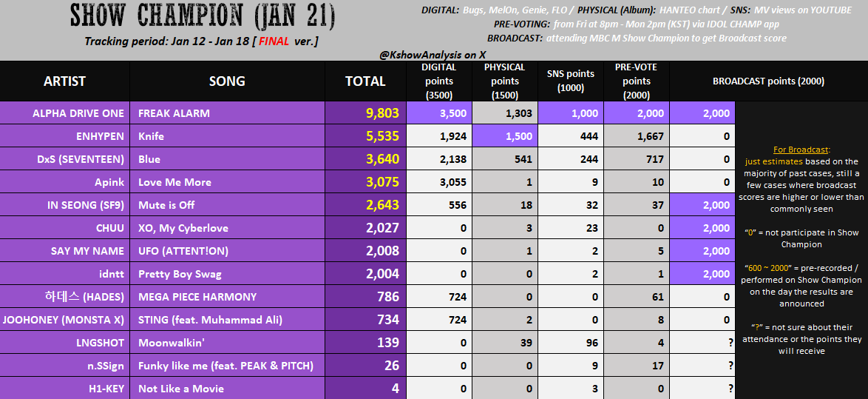Select the CHUU artist cell
868x399 pixels.
click(65, 228)
